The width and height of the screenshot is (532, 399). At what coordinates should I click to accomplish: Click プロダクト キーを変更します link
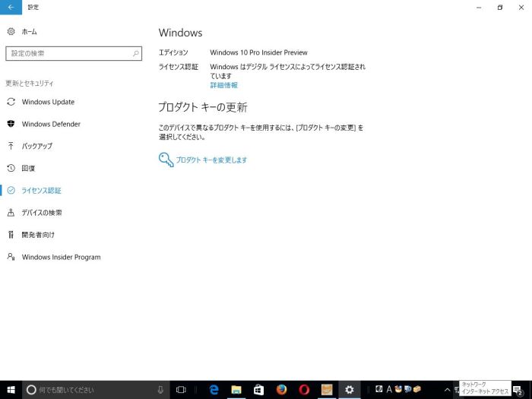[x=211, y=160]
